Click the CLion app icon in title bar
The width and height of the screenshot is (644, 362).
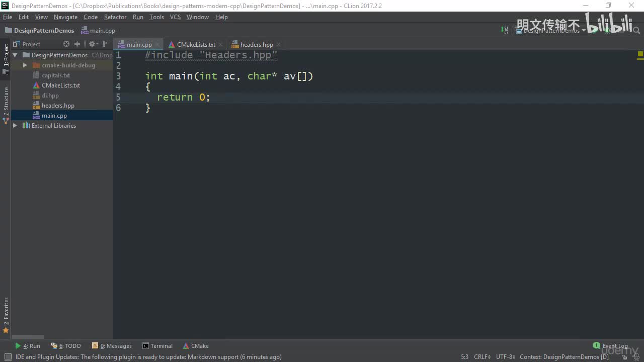tap(5, 6)
